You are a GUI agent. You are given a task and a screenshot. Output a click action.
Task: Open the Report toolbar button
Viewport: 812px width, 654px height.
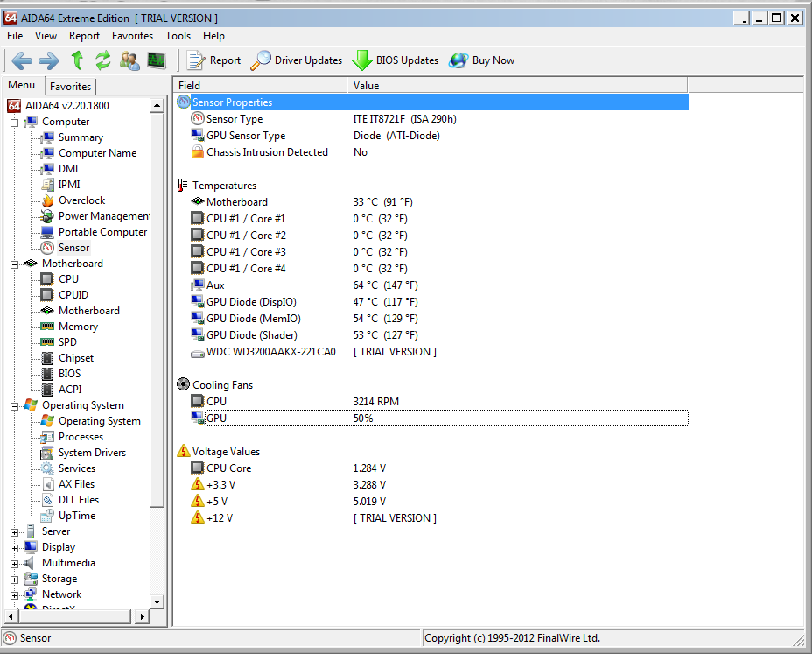coord(213,60)
